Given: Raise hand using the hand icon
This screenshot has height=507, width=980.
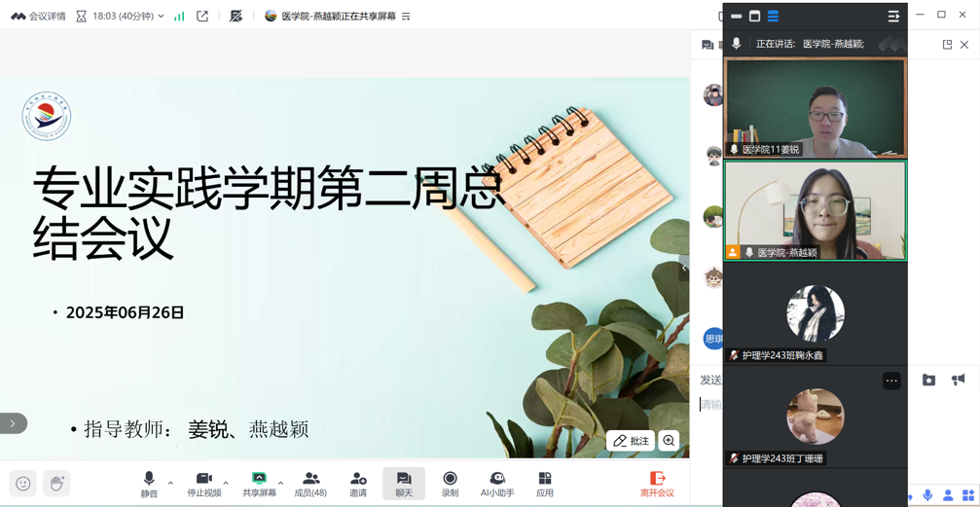Looking at the screenshot, I should 56,484.
